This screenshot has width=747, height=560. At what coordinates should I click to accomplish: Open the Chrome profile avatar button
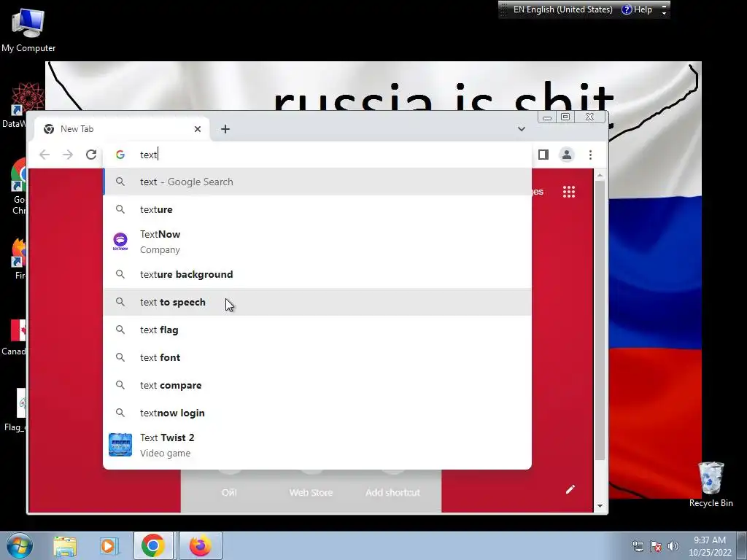(x=566, y=155)
